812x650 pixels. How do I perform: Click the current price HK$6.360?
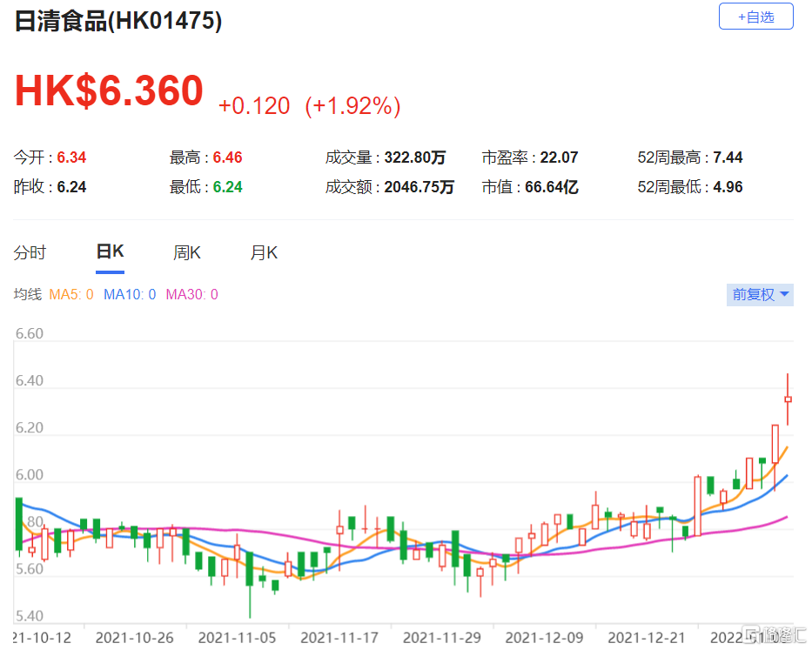click(x=109, y=91)
